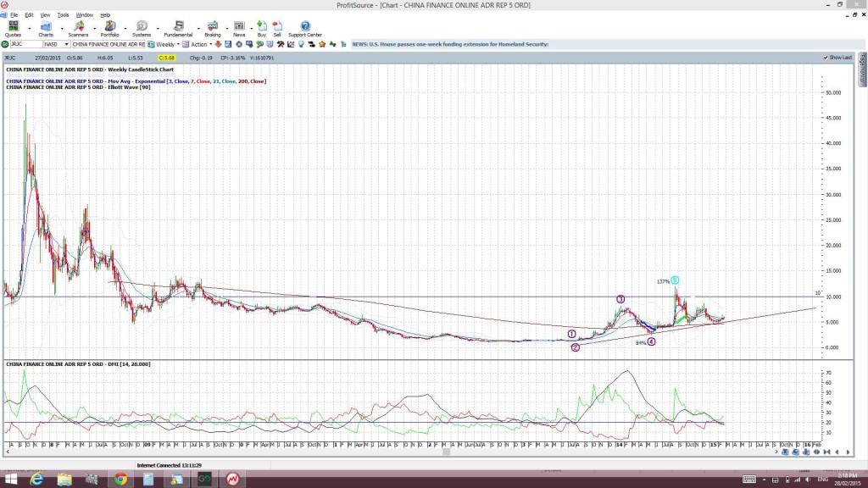Open the Edit menu

(x=29, y=15)
